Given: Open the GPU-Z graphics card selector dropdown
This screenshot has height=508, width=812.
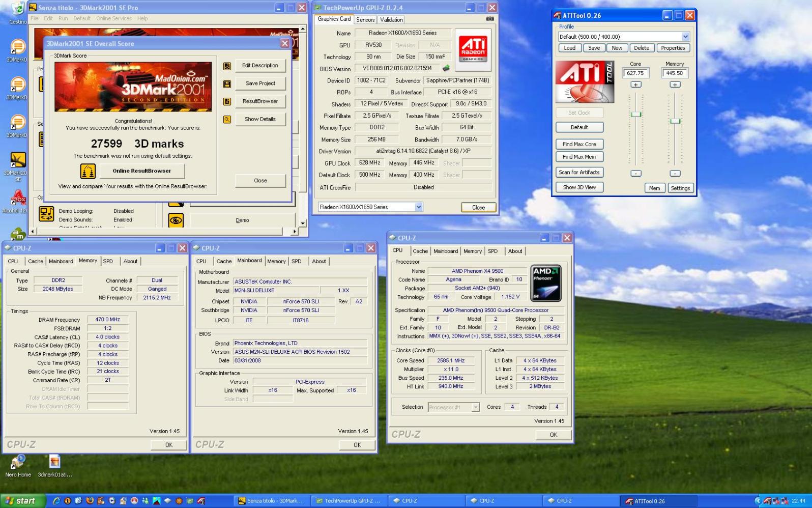Looking at the screenshot, I should pos(419,207).
